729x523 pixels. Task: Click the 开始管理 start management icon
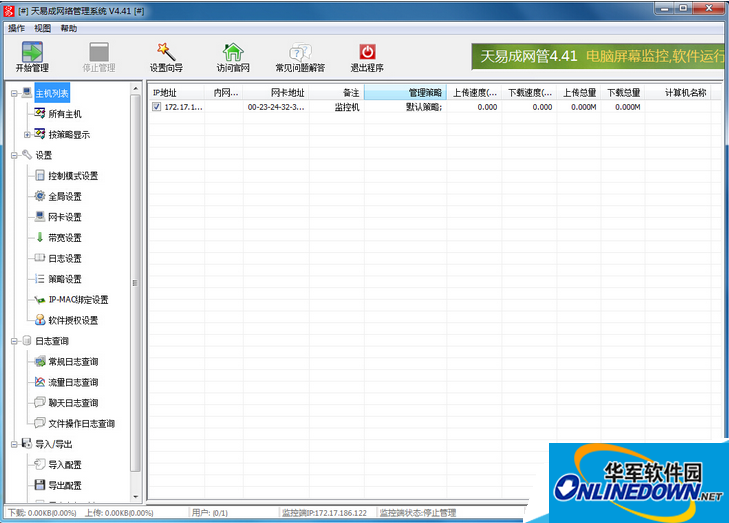point(32,52)
